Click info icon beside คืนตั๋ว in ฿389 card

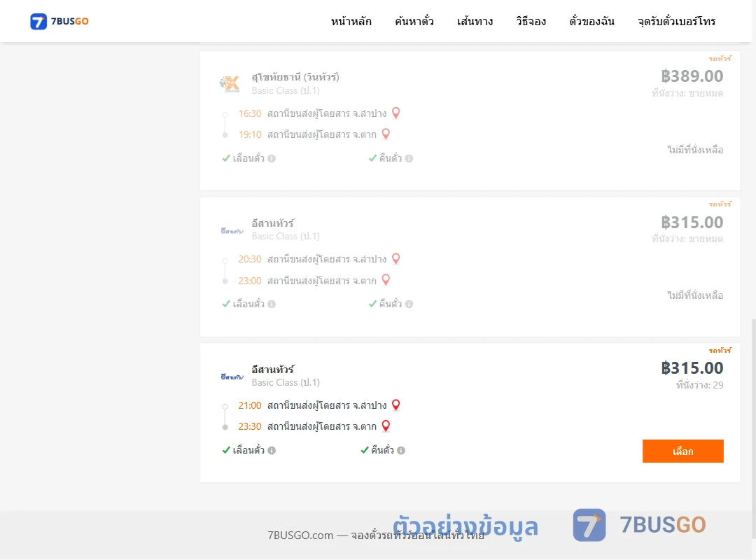tap(409, 158)
